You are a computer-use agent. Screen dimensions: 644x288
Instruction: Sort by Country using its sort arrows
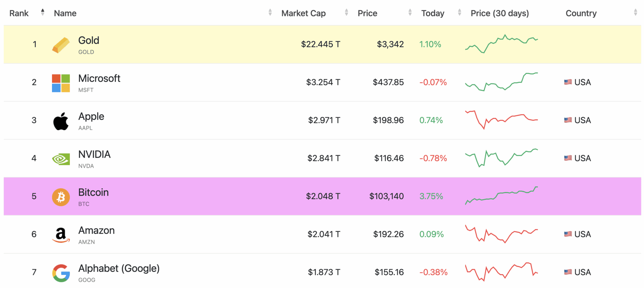(x=635, y=12)
